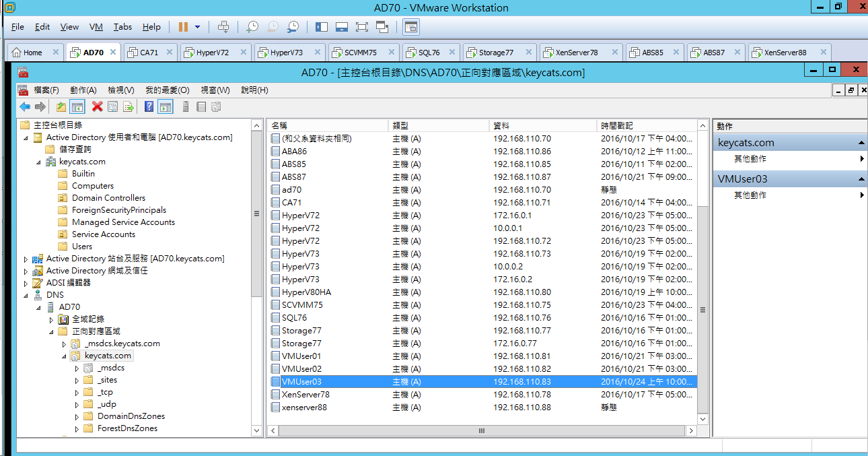Open VMware VM menu

[x=96, y=27]
